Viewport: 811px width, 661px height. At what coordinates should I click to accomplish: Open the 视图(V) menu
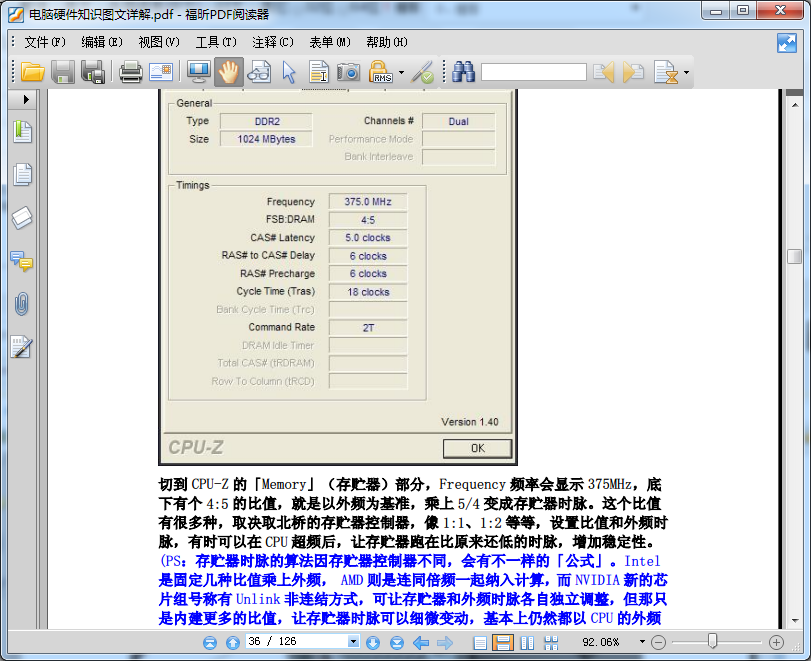[x=159, y=42]
